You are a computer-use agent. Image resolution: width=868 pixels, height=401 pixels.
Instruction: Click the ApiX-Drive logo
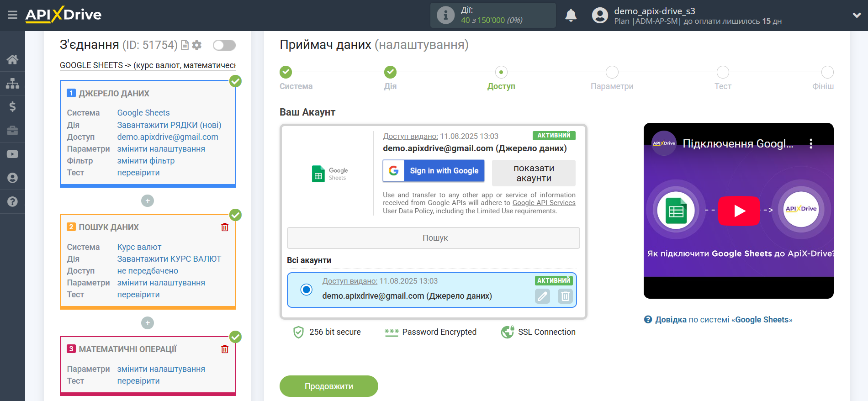coord(64,15)
